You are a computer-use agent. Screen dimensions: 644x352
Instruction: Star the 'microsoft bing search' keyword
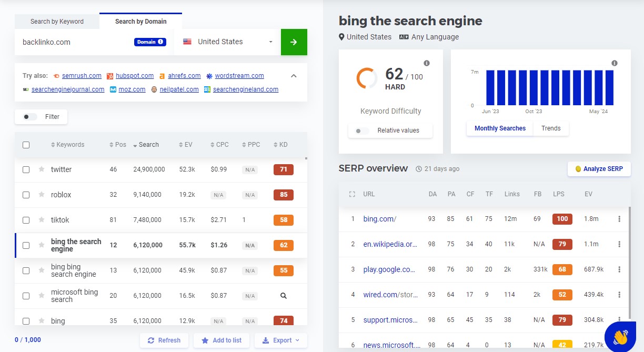[42, 296]
